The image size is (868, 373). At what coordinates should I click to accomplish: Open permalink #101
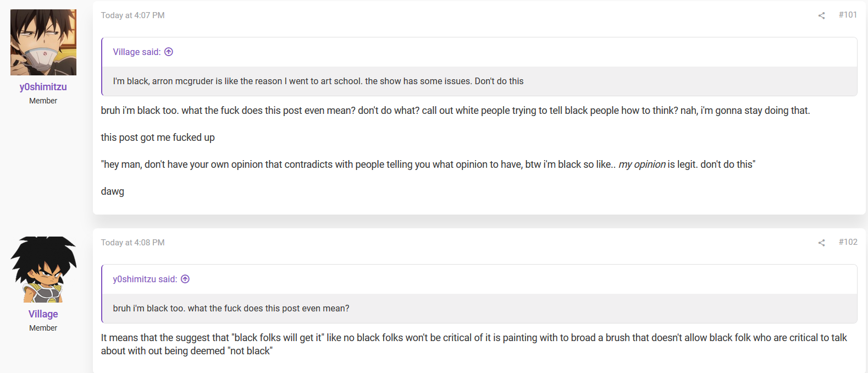(848, 15)
